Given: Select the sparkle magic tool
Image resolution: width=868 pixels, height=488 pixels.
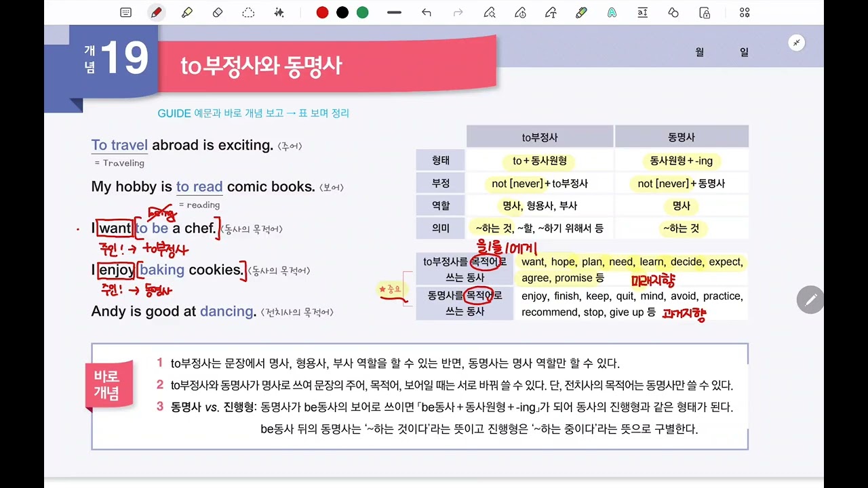Looking at the screenshot, I should pyautogui.click(x=279, y=12).
